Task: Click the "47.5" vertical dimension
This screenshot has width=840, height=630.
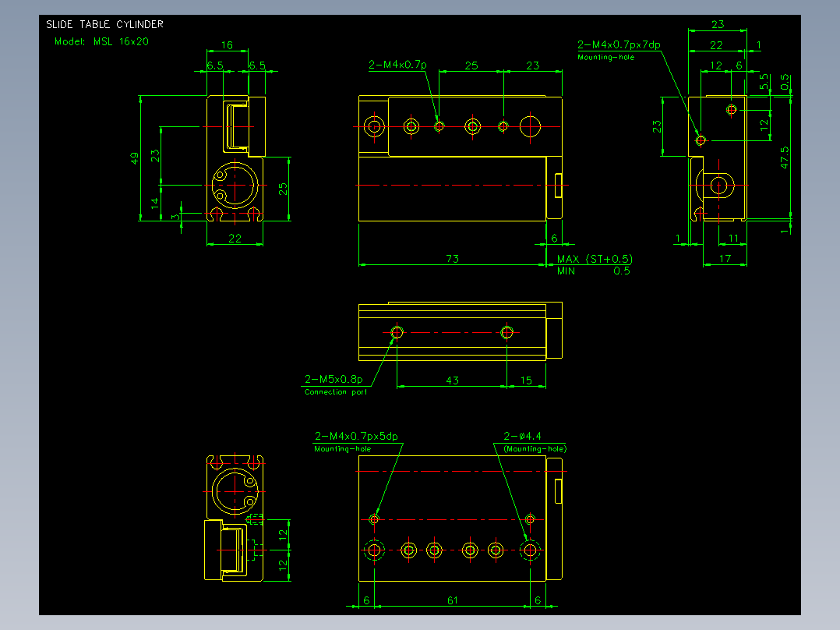Action: (x=784, y=157)
